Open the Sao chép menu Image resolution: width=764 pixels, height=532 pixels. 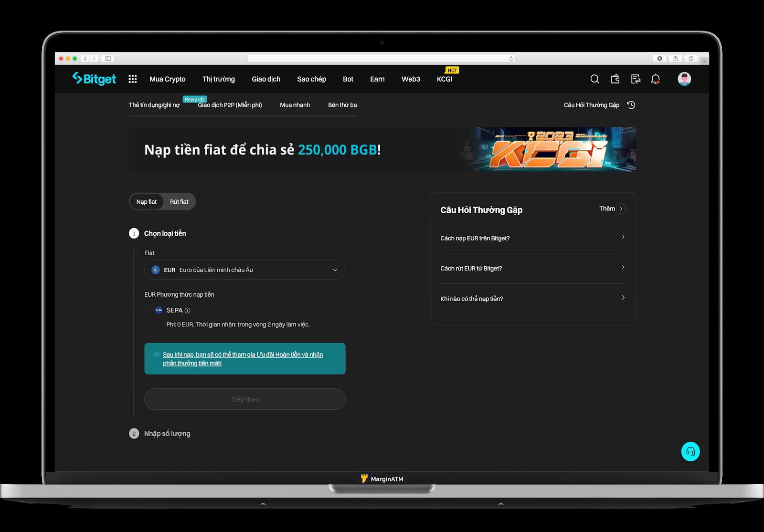click(x=312, y=79)
